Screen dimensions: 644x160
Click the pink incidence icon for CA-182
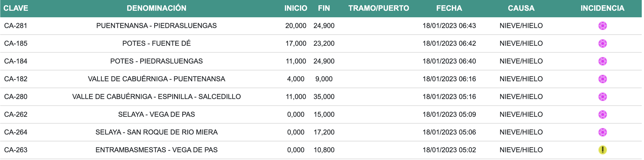point(602,79)
